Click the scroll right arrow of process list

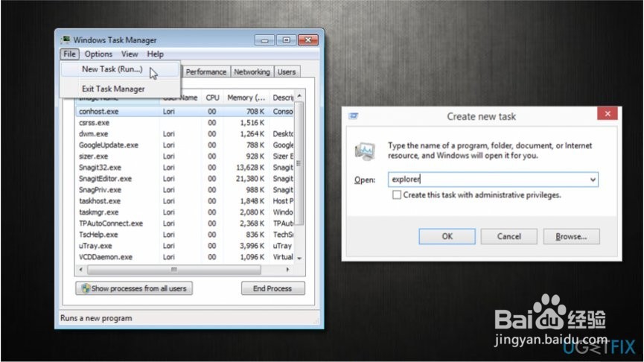(x=287, y=270)
